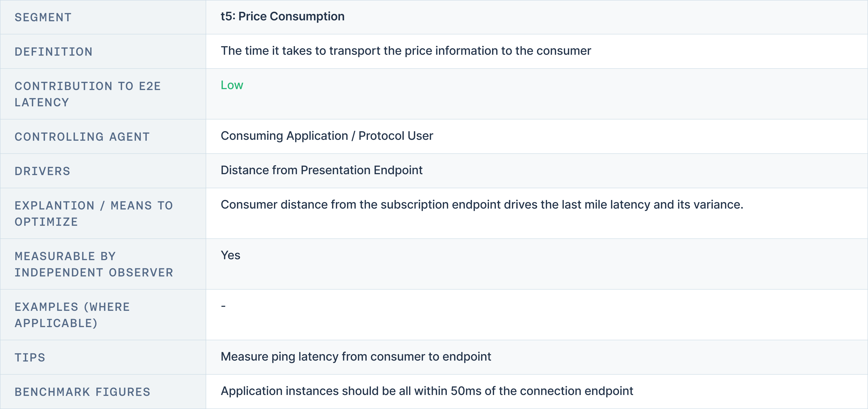Click the 'Yes' value

tap(231, 255)
